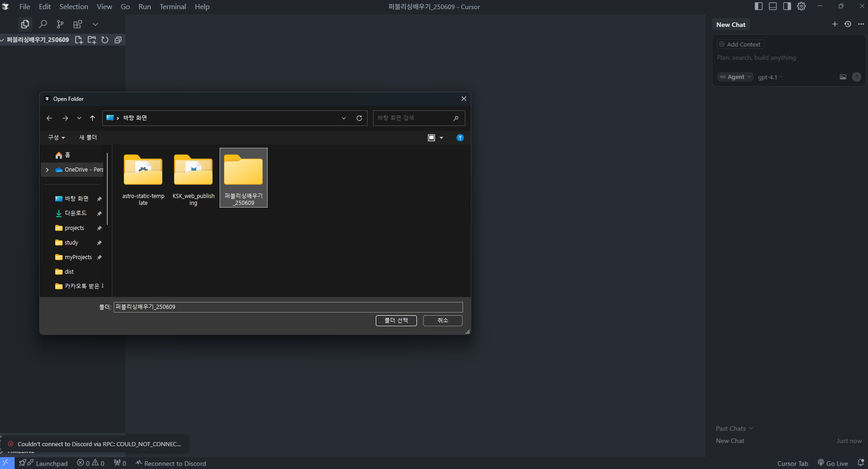The height and width of the screenshot is (469, 868).
Task: Open the gpt-4.1 model dropdown
Action: click(x=770, y=77)
